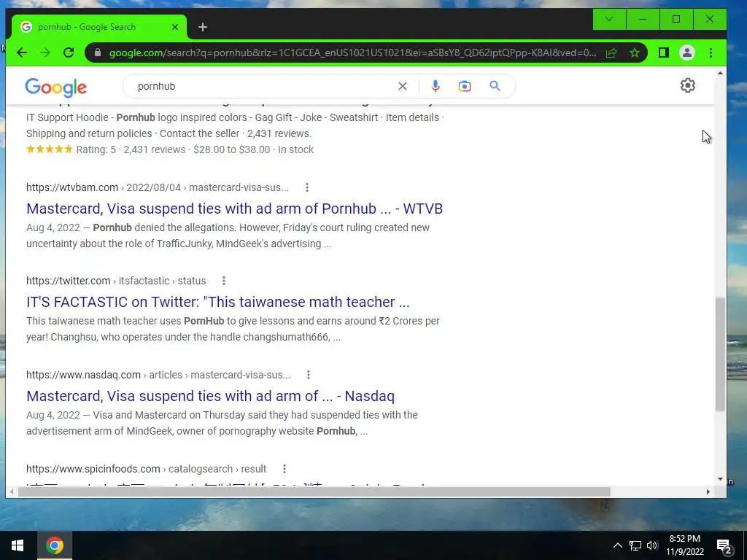Open more options for the twitter.com result
The height and width of the screenshot is (560, 747).
(223, 281)
